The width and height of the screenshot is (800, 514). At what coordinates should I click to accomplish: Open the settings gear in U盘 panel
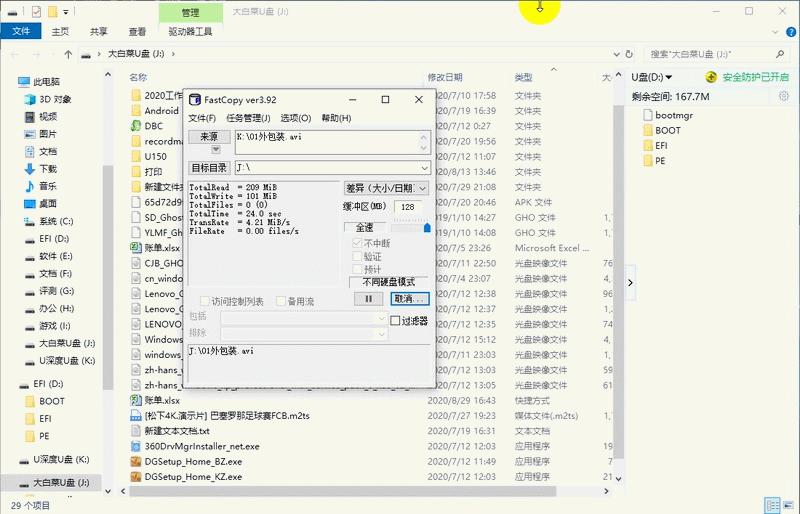pos(784,96)
